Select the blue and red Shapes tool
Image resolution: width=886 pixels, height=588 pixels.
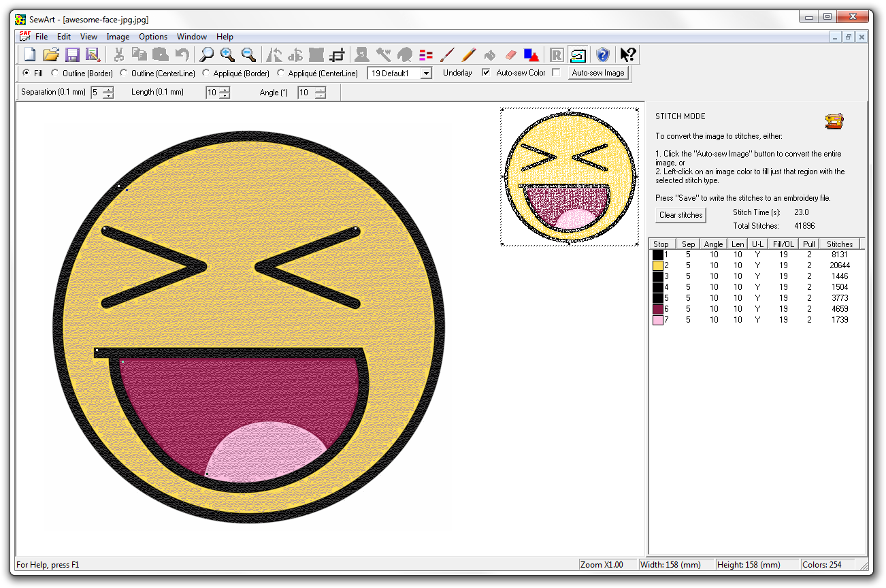click(531, 54)
